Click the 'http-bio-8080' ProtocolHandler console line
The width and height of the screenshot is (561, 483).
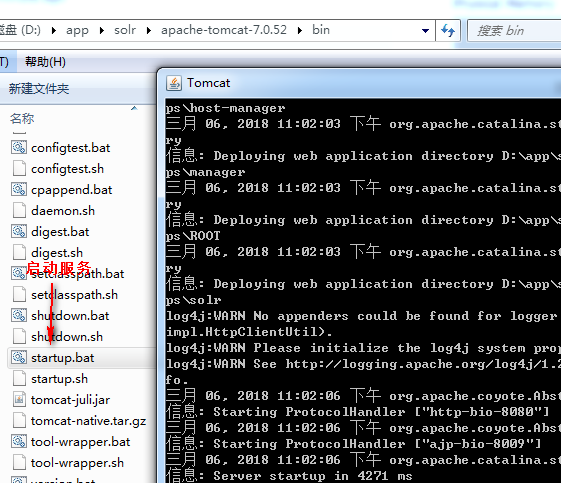pos(357,412)
